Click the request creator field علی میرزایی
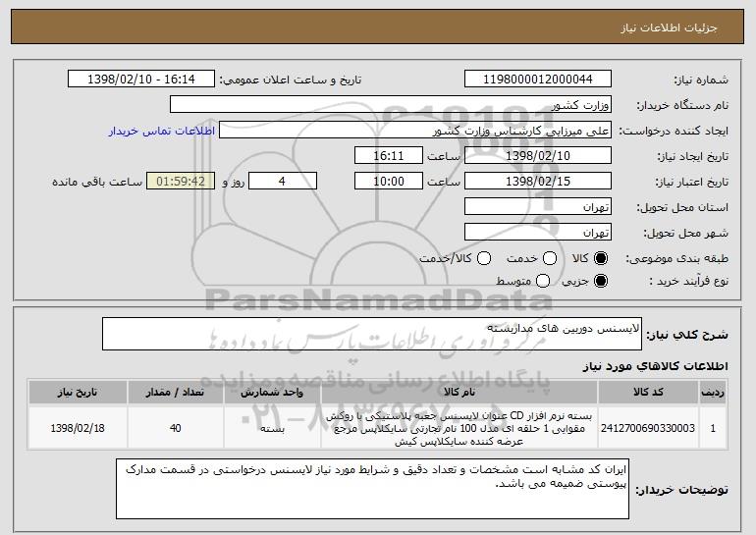Image resolution: width=756 pixels, height=535 pixels. coord(415,131)
